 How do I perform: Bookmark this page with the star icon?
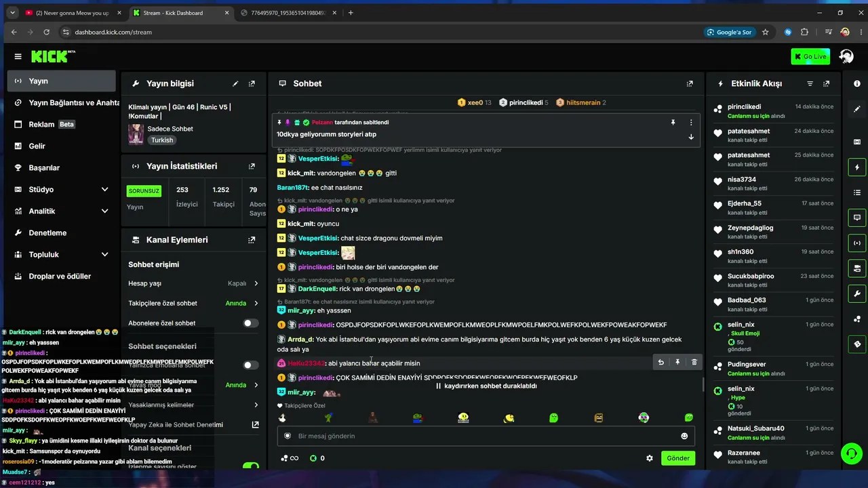click(766, 32)
